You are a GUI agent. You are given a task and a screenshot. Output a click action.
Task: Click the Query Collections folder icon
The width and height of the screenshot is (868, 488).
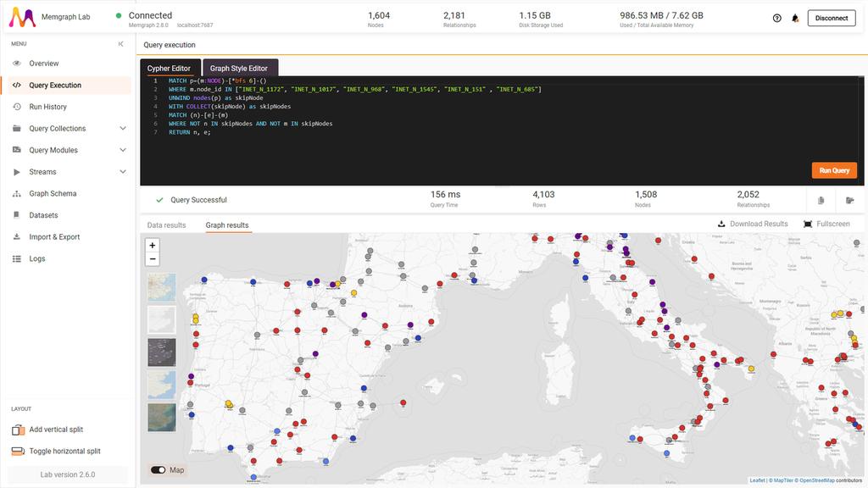[17, 129]
